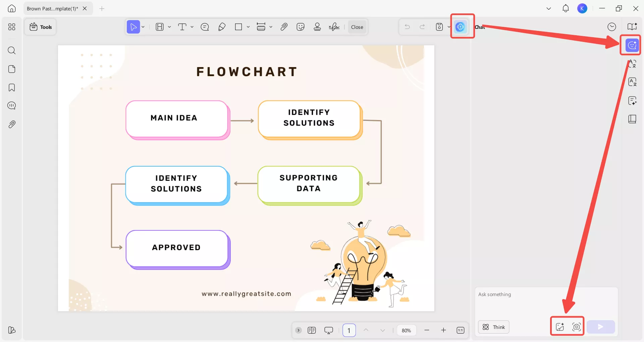Expand the text tool dropdown arrow

click(192, 27)
